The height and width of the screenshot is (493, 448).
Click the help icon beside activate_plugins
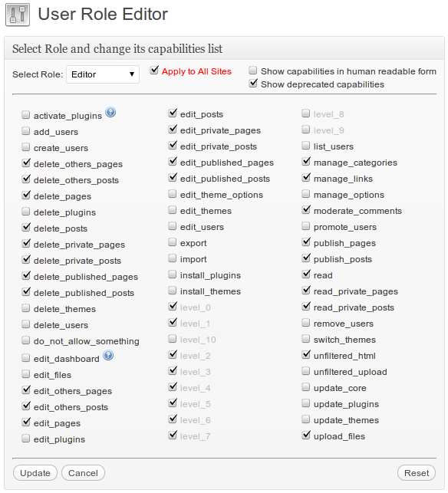110,112
